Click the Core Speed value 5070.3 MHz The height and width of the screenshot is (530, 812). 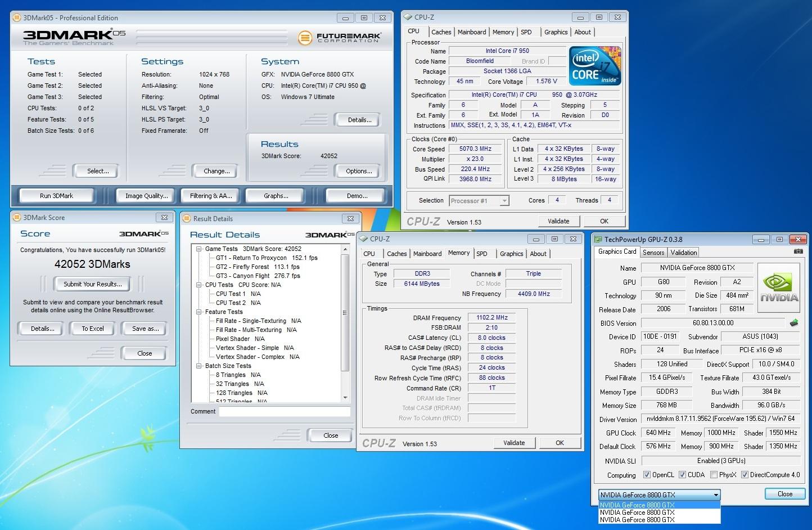[475, 149]
